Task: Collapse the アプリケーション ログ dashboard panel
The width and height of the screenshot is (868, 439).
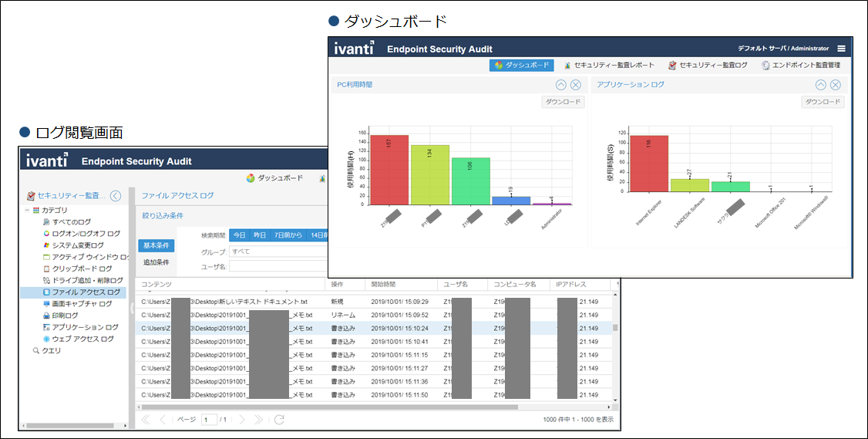Action: (821, 85)
